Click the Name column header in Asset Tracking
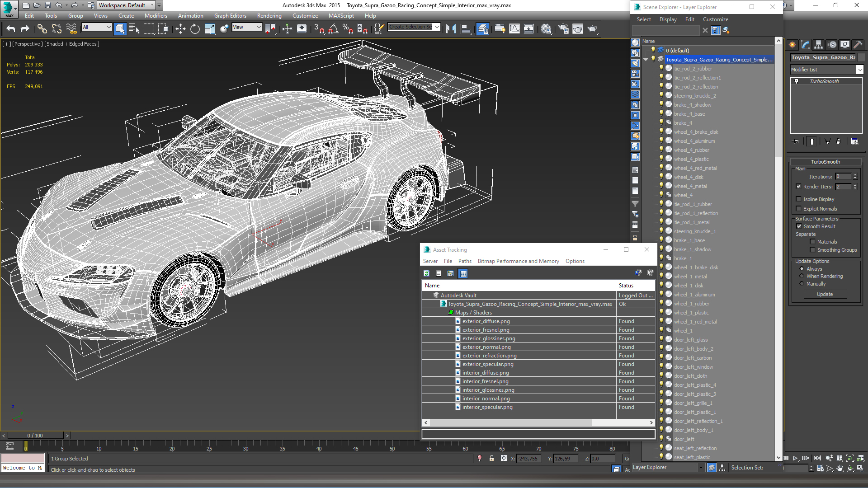Screen dimensions: 868x488 pyautogui.click(x=519, y=286)
